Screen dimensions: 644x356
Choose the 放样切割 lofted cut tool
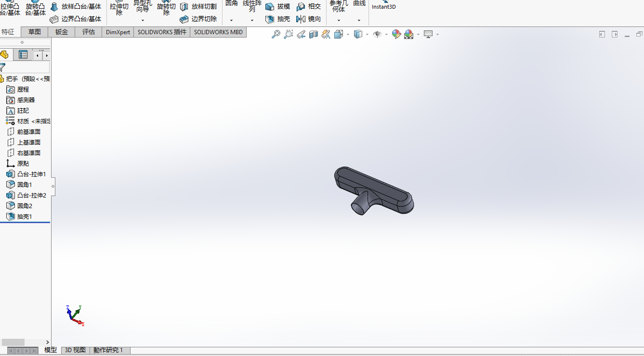click(x=198, y=7)
